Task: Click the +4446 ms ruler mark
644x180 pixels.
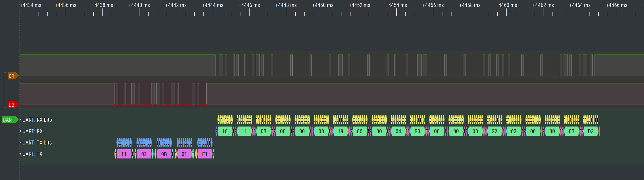Action: pyautogui.click(x=249, y=5)
